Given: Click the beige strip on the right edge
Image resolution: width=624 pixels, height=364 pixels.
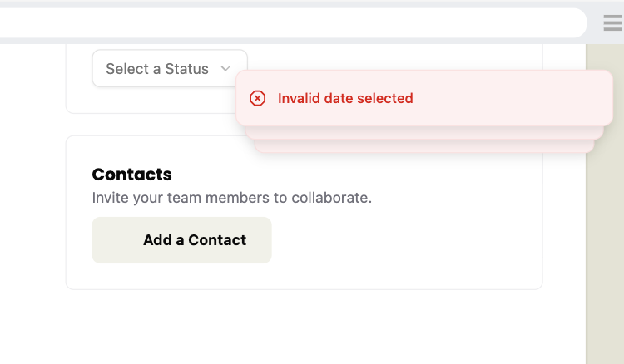Looking at the screenshot, I should point(605,249).
